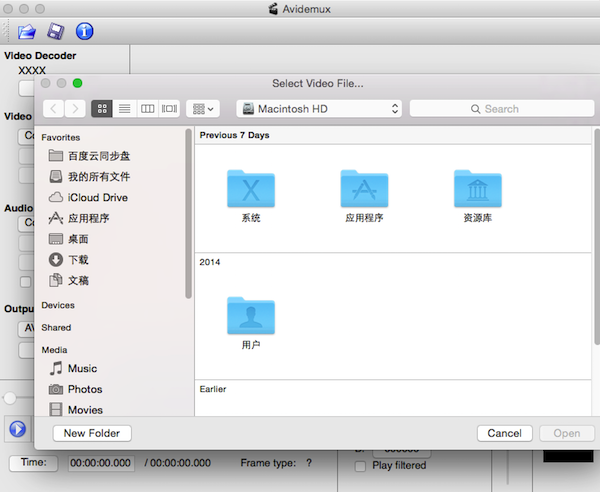The image size is (600, 492).
Task: Open the 应用程序 folder thumbnail
Action: point(364,189)
